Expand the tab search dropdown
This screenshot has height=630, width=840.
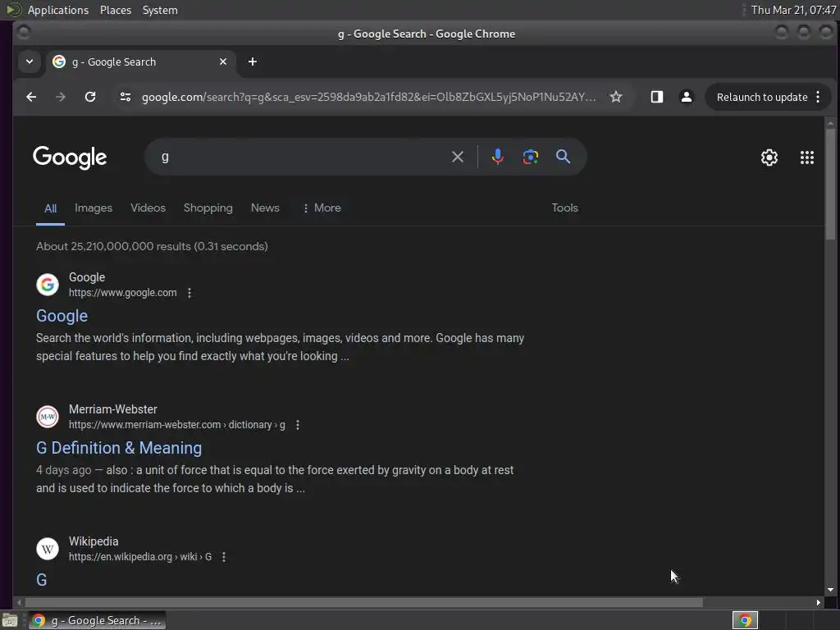(x=30, y=62)
